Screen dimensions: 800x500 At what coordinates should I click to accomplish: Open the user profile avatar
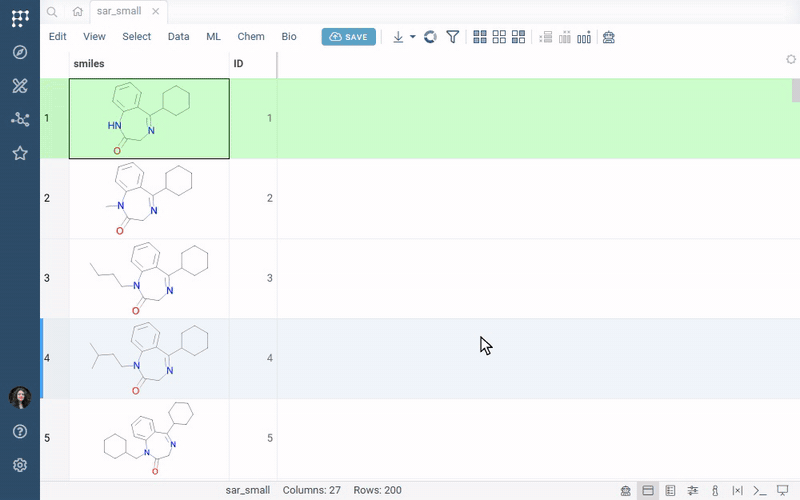click(20, 397)
